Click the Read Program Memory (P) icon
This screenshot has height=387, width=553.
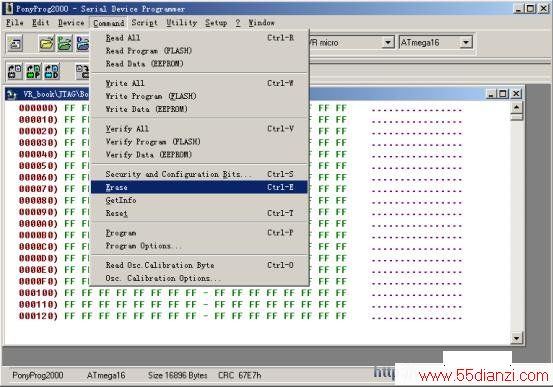pos(34,71)
